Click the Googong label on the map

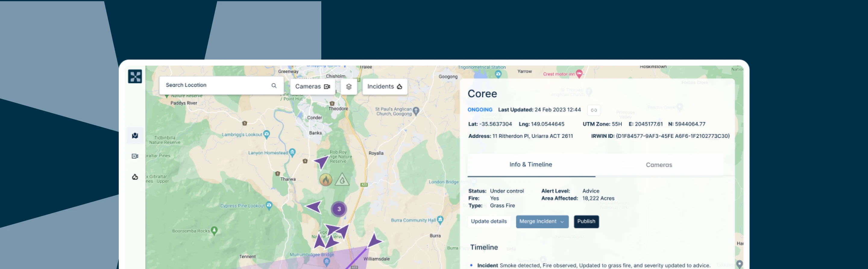448,77
